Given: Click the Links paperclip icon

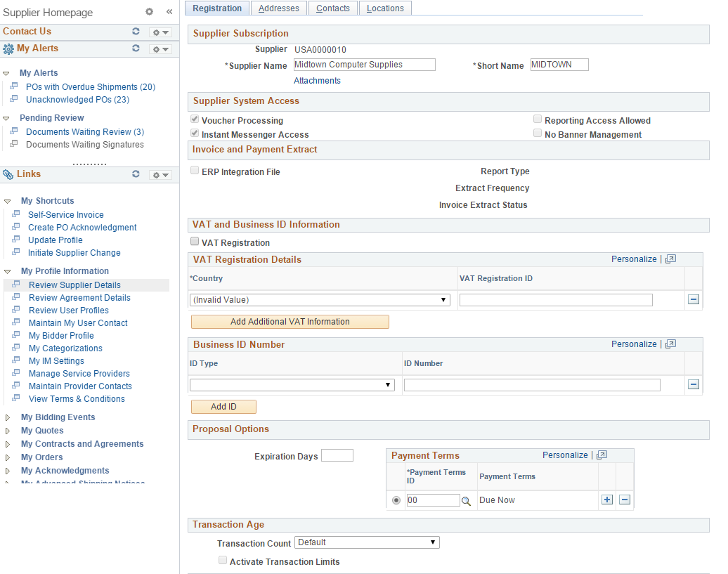Looking at the screenshot, I should [x=8, y=174].
